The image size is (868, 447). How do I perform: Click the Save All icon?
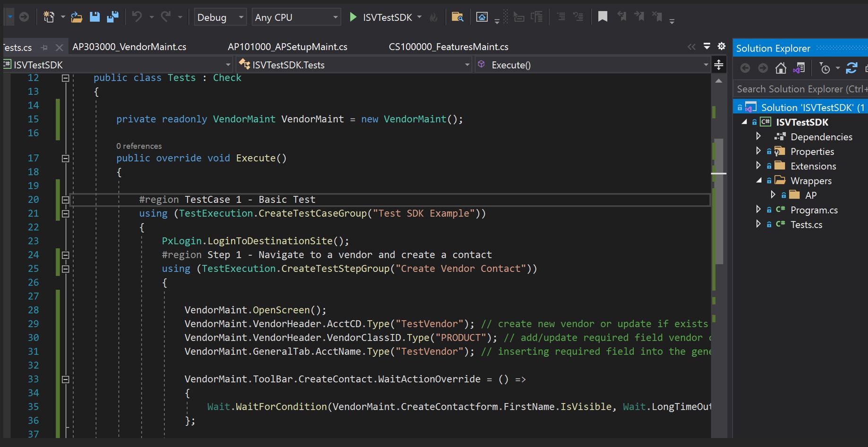point(112,17)
